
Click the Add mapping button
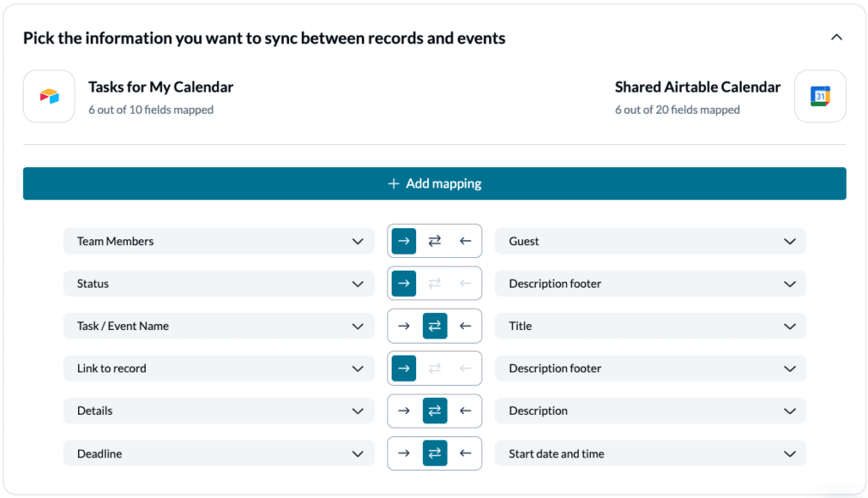coord(435,183)
